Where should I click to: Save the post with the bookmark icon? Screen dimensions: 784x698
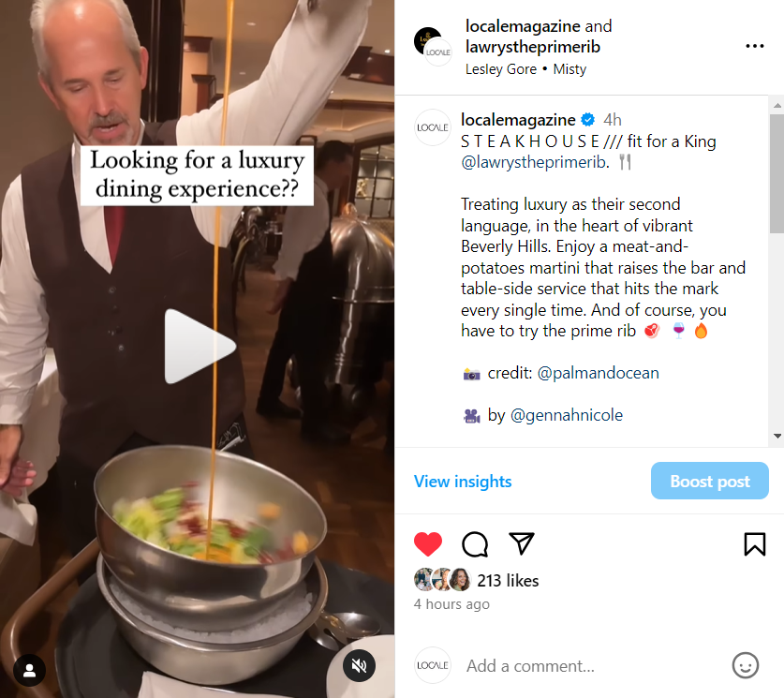pos(755,544)
